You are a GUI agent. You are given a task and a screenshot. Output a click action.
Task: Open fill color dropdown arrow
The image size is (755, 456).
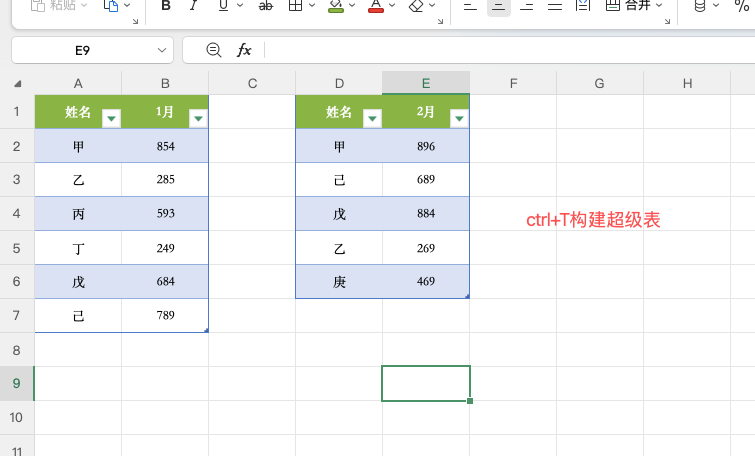tap(352, 5)
